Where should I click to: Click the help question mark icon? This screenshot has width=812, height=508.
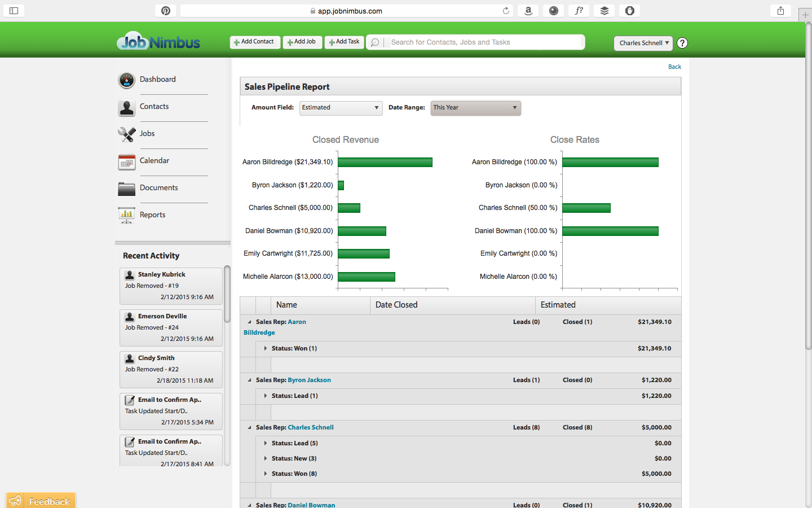click(682, 43)
